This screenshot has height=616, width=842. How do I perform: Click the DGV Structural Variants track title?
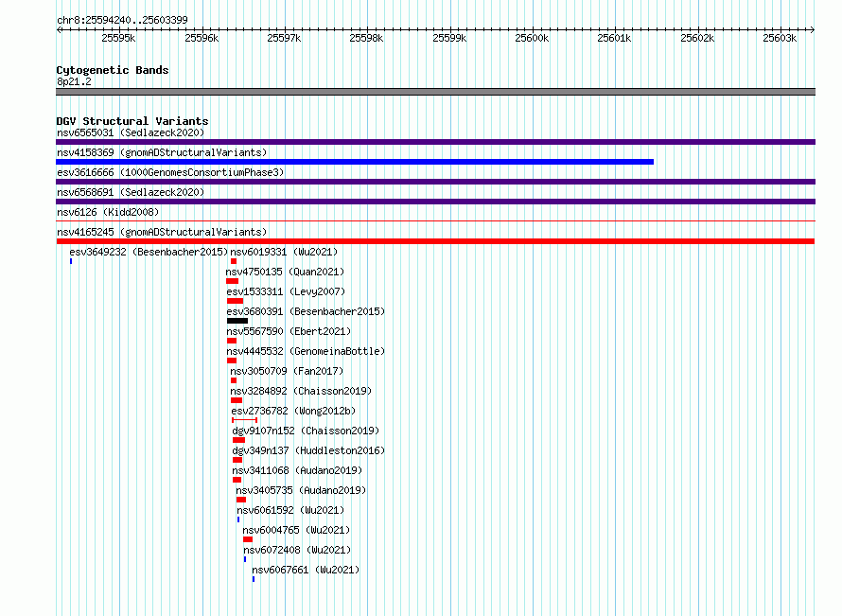[x=132, y=121]
